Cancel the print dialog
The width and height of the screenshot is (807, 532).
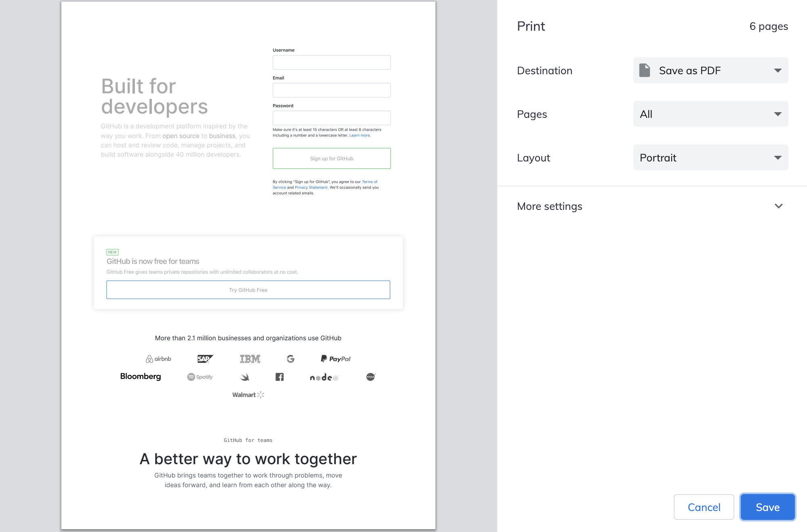pos(704,507)
